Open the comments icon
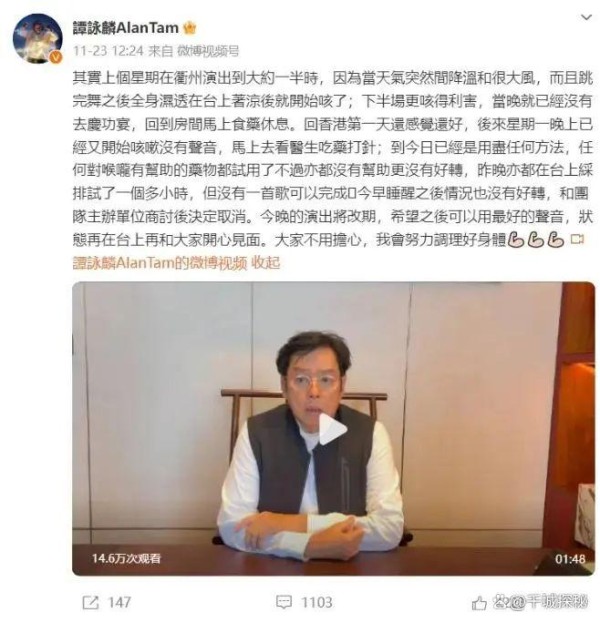Viewport: 600px width, 623px height. 284,602
